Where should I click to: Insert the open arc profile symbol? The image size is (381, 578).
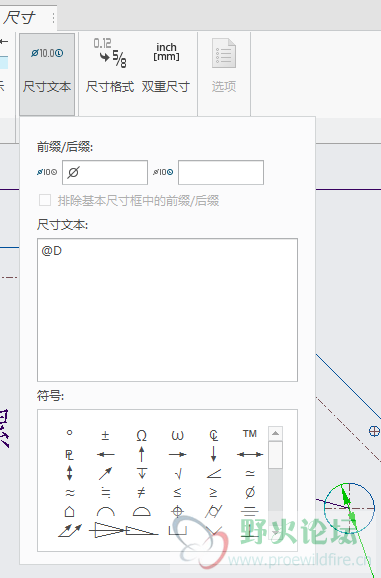[x=105, y=512]
